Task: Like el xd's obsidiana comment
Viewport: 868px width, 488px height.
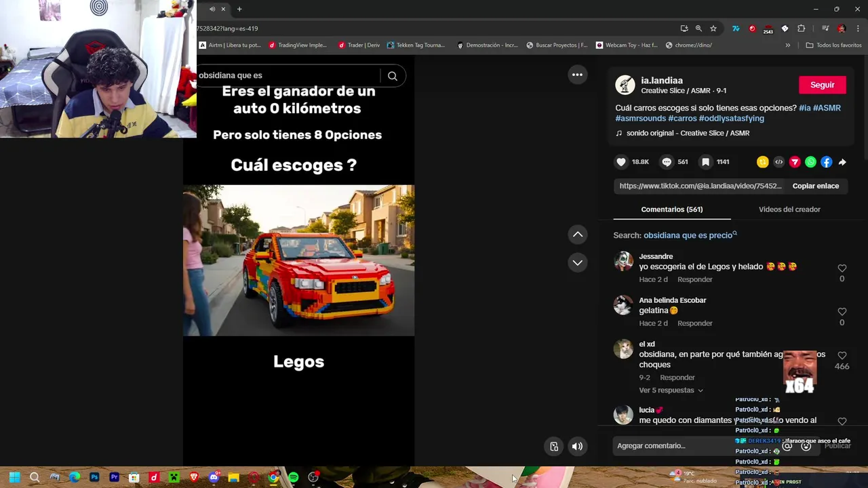Action: pyautogui.click(x=842, y=355)
